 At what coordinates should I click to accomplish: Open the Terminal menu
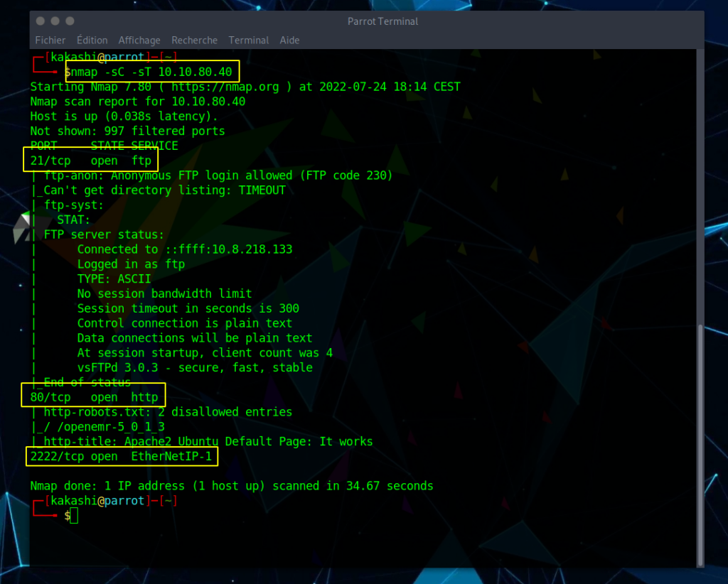(248, 40)
